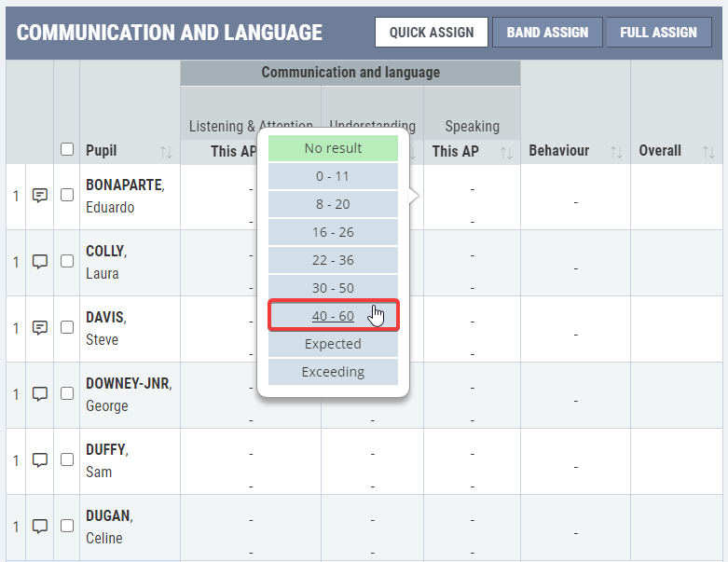Image resolution: width=728 pixels, height=562 pixels.
Task: Open comment icon for Bonaparte, Eduardo
Action: (40, 196)
